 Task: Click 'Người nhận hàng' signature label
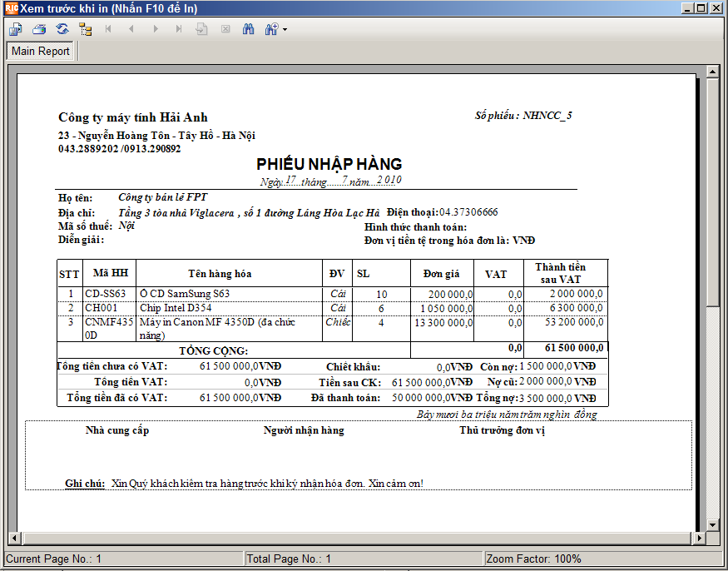tap(304, 430)
